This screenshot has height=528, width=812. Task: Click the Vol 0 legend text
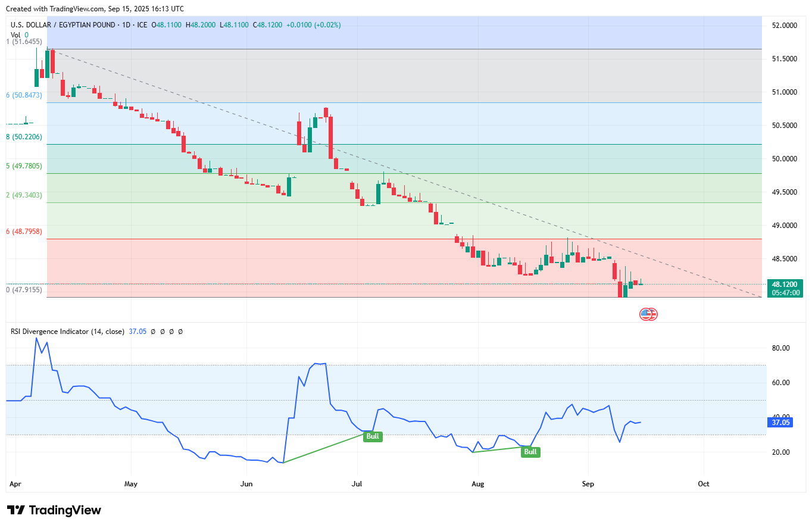20,35
